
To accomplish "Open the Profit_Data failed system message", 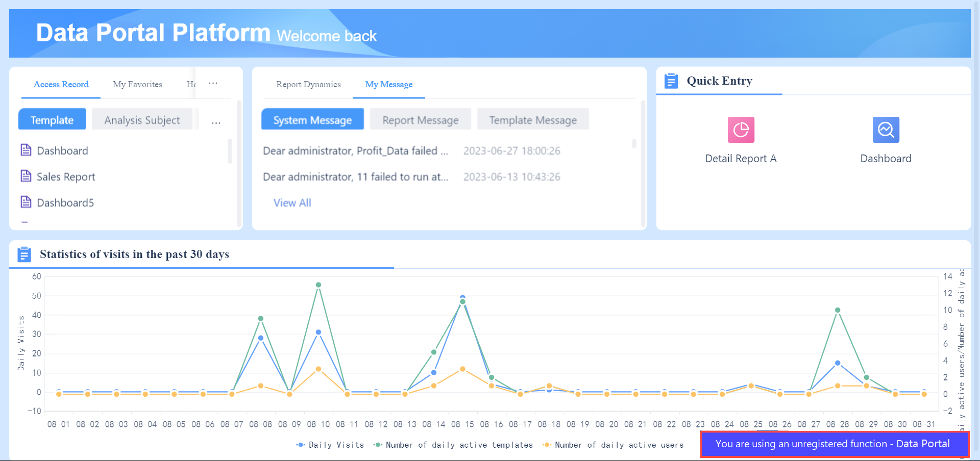I will 355,150.
